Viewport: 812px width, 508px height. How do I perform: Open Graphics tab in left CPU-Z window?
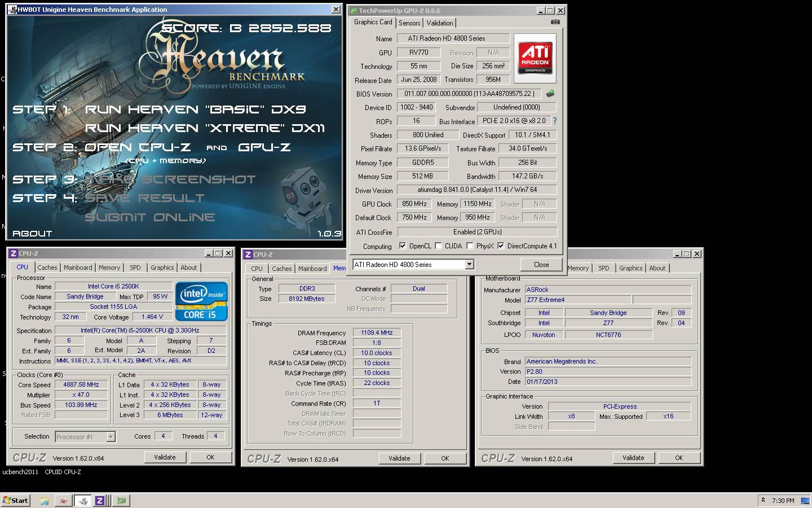click(x=162, y=268)
